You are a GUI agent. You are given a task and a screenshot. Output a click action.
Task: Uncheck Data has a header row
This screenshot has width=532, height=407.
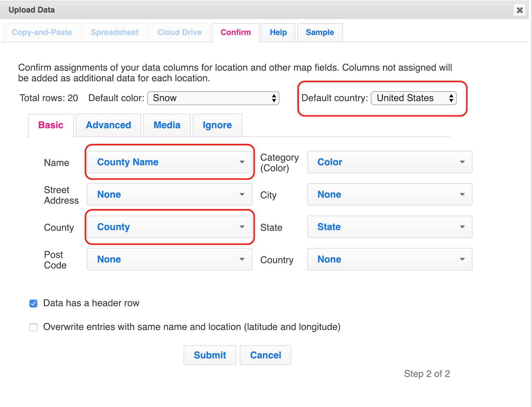pos(34,304)
